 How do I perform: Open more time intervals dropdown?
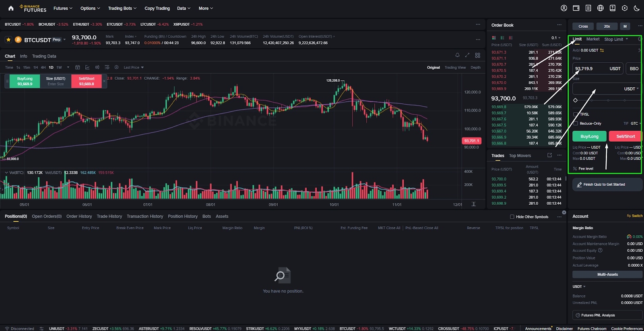68,67
